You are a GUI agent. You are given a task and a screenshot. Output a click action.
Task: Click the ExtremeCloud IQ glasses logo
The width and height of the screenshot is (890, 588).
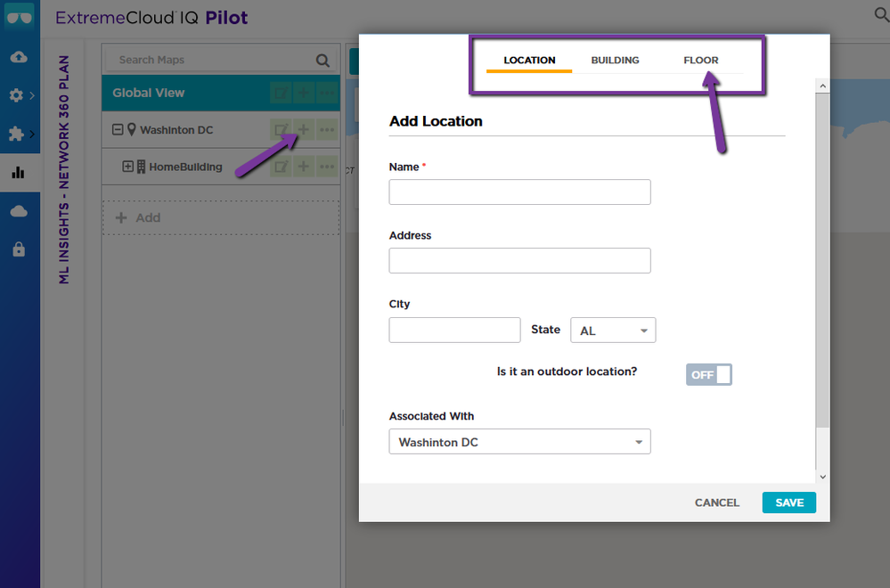(x=20, y=16)
